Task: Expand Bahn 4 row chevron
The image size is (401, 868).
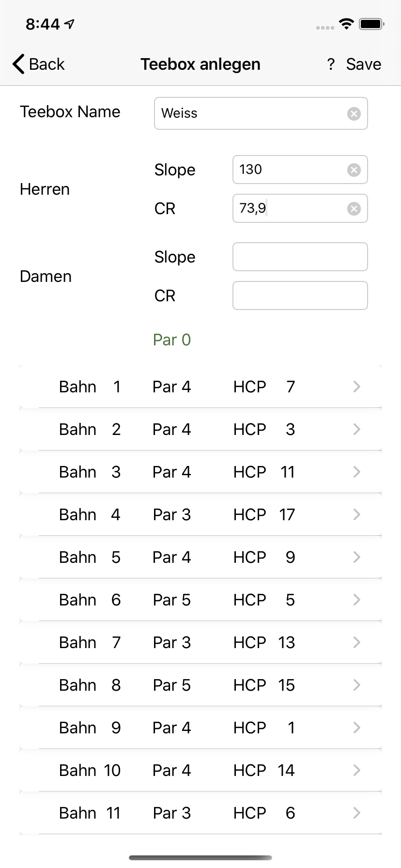Action: coord(357,514)
